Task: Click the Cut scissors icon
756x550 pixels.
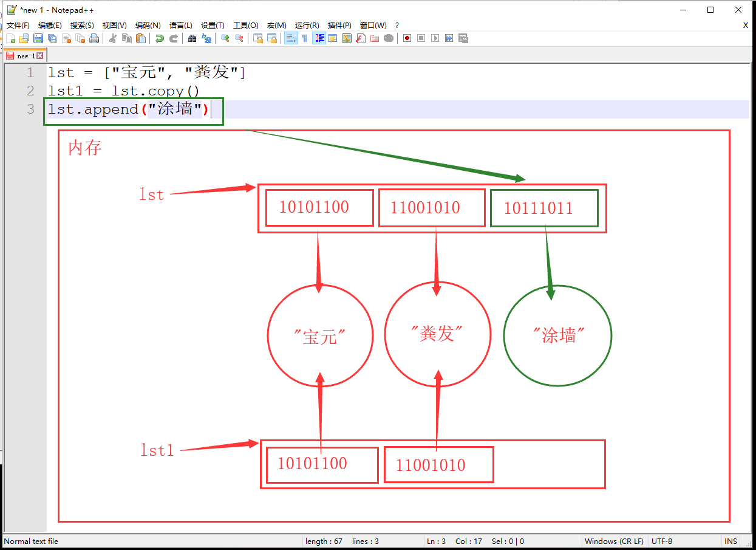Action: tap(113, 38)
